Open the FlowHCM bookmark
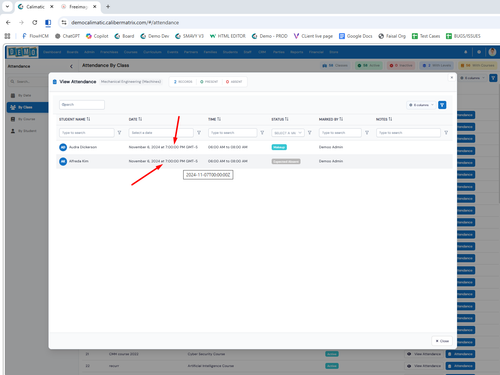 tap(35, 36)
